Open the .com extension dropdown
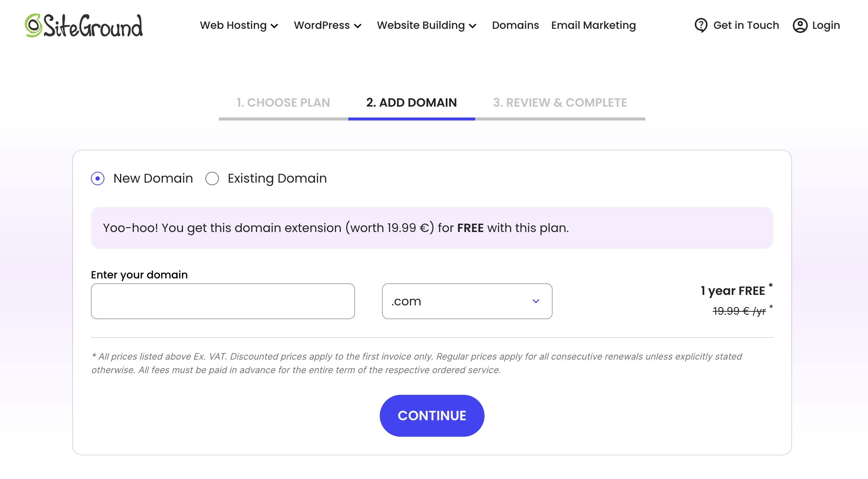This screenshot has height=479, width=868. point(467,301)
